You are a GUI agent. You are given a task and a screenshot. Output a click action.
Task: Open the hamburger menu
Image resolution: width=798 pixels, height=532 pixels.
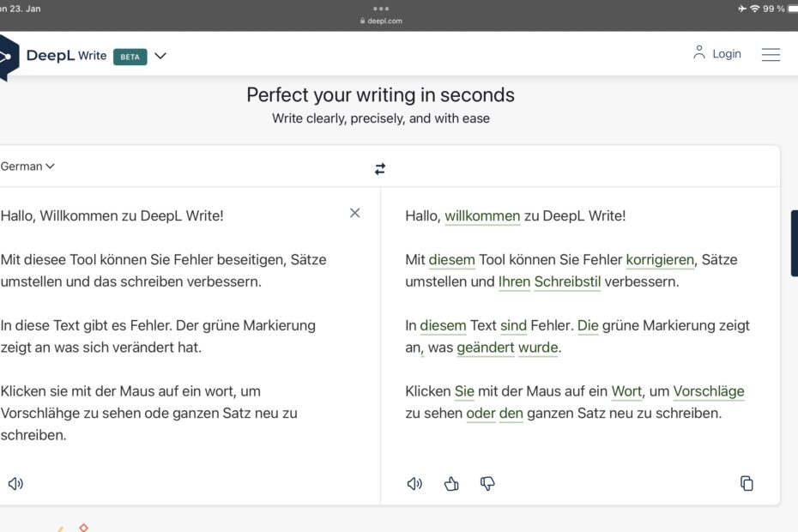point(771,54)
